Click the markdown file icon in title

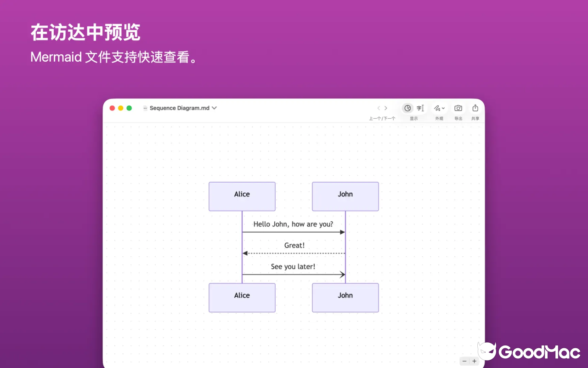145,108
